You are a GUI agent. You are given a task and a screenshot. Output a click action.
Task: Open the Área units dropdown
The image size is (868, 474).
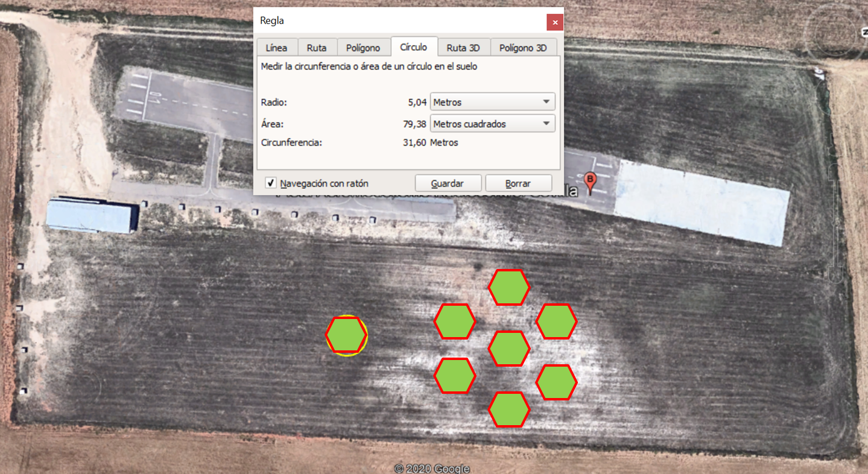tap(492, 124)
